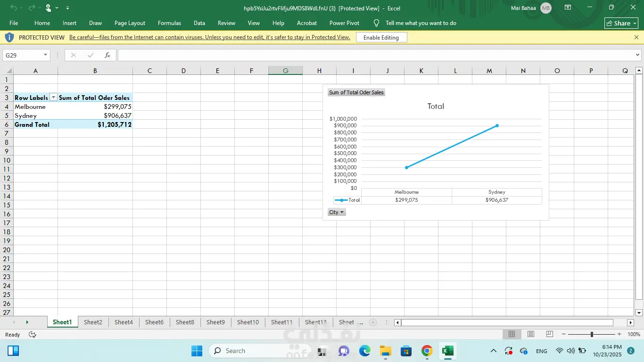Open File Explorer from taskbar
The width and height of the screenshot is (644, 362).
[386, 351]
